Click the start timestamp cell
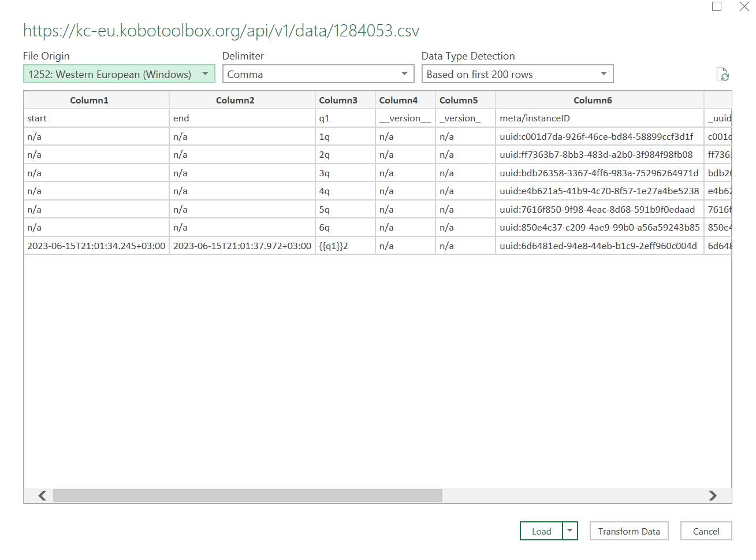 [x=95, y=246]
